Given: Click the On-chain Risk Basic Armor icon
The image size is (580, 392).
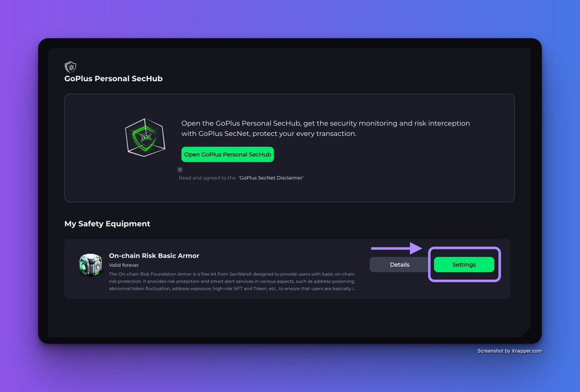Looking at the screenshot, I should point(90,265).
